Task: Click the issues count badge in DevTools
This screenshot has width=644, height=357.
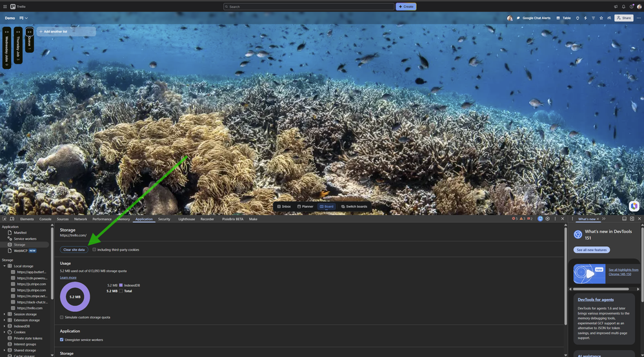Action: point(530,218)
